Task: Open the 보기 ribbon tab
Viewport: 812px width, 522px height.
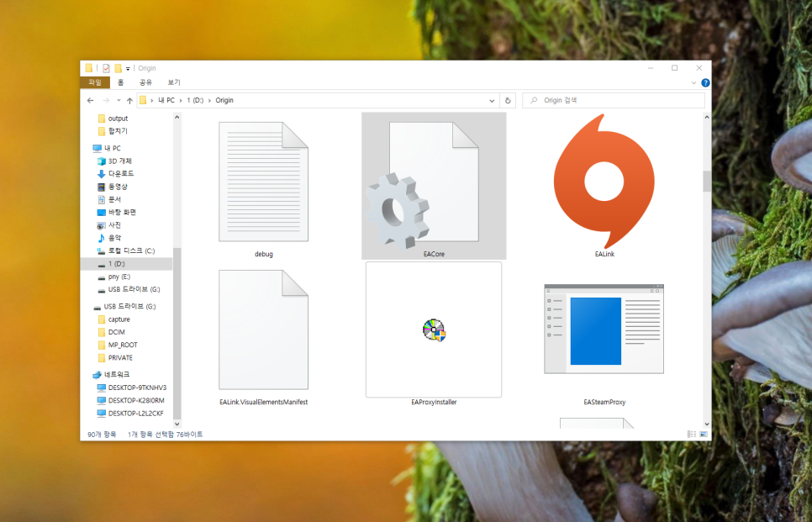Action: [x=174, y=82]
